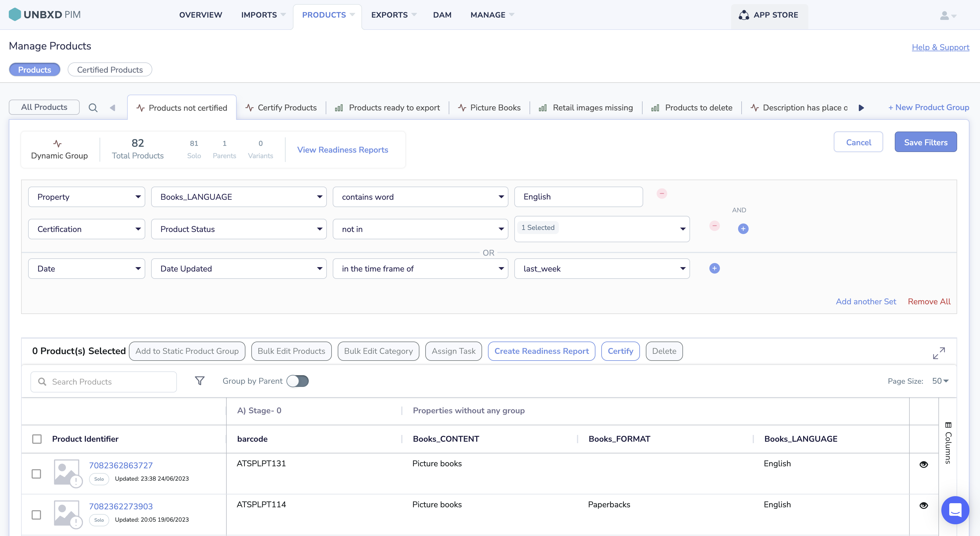
Task: Click the All Products button
Action: tap(44, 107)
